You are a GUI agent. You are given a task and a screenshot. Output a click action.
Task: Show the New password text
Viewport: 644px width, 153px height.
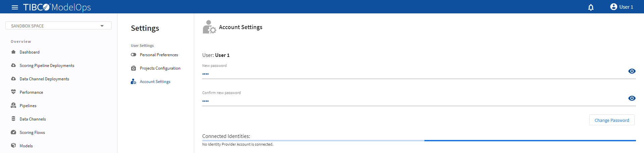click(632, 71)
